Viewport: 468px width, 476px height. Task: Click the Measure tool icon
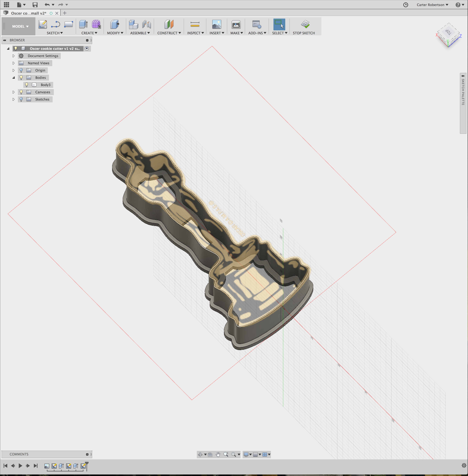pyautogui.click(x=195, y=24)
